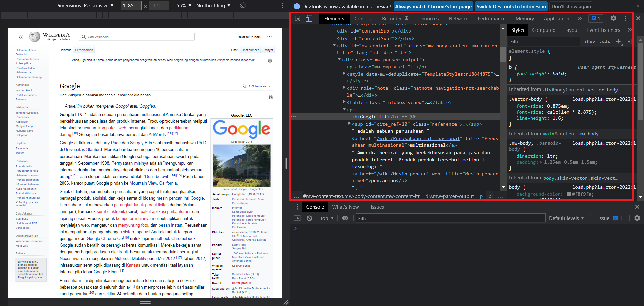Open the Default levels dropdown

[x=567, y=218]
